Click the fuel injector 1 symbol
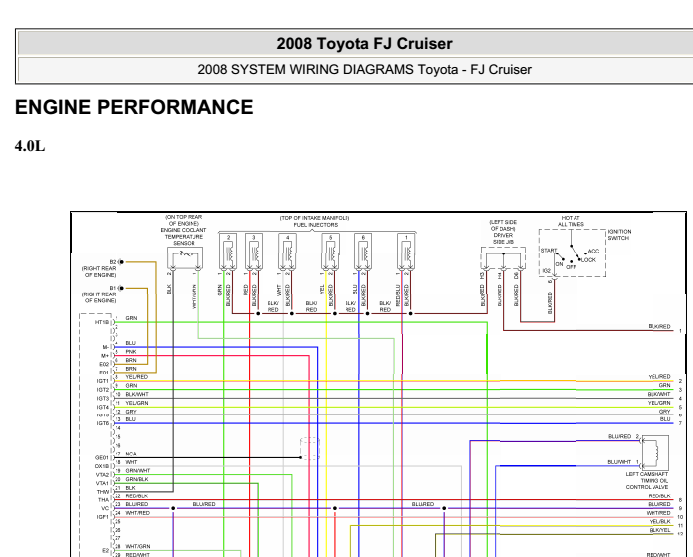 (x=406, y=252)
